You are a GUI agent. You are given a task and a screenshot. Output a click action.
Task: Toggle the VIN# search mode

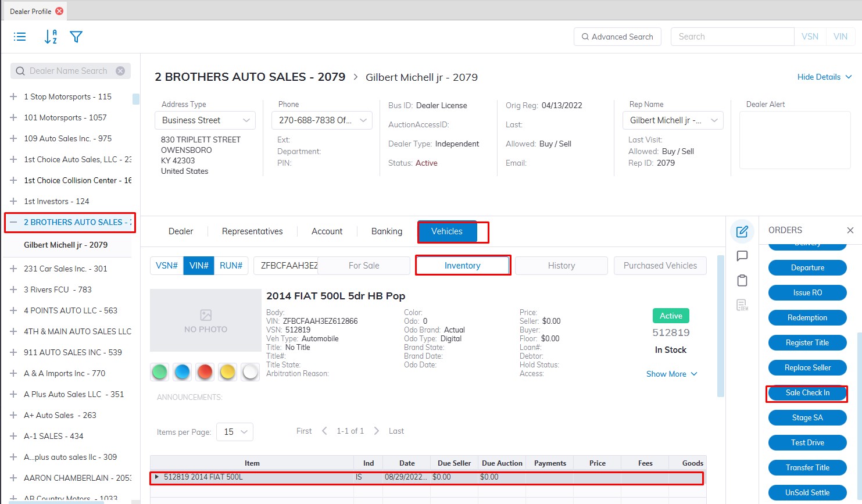199,266
